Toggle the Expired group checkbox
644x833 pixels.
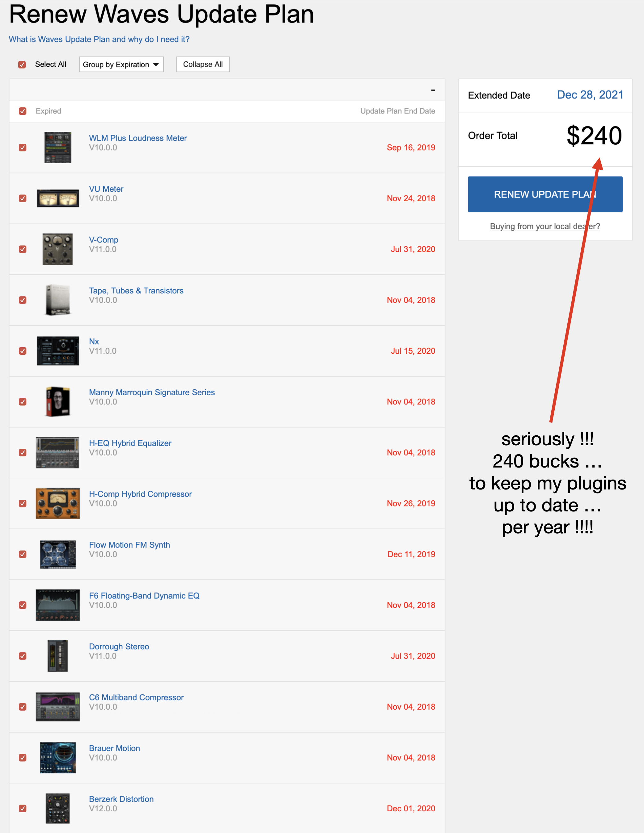pyautogui.click(x=23, y=111)
